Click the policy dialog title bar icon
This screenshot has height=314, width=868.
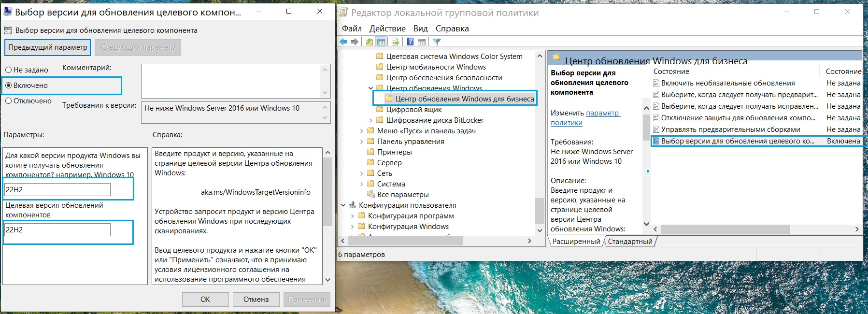[7, 12]
